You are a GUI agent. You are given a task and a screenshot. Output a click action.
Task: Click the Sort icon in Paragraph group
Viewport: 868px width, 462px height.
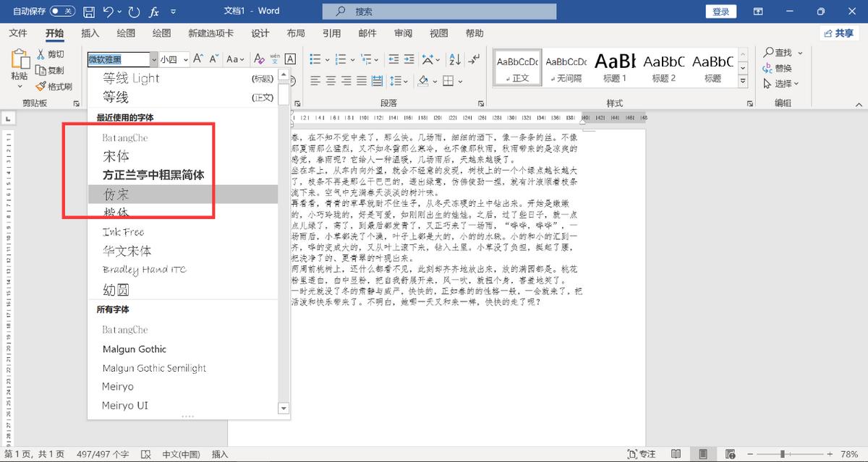[454, 59]
